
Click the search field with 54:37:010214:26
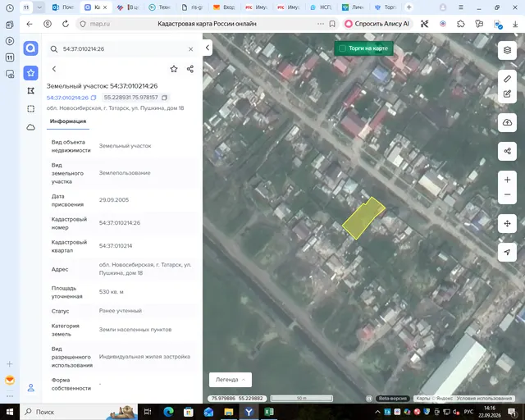122,49
